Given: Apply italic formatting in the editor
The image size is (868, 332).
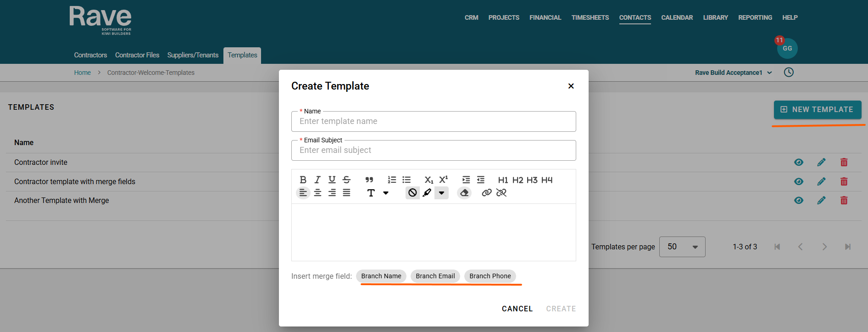Looking at the screenshot, I should [317, 180].
